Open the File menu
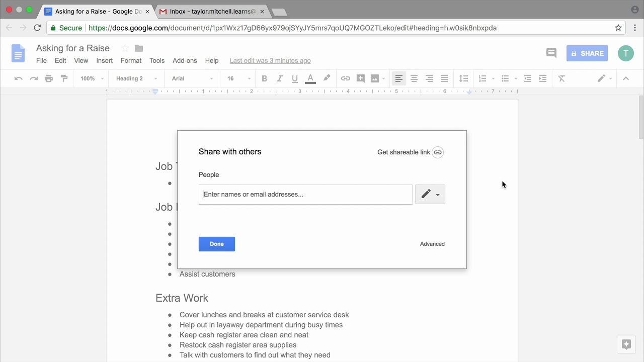Screen dimensions: 644x362 [x=41, y=60]
